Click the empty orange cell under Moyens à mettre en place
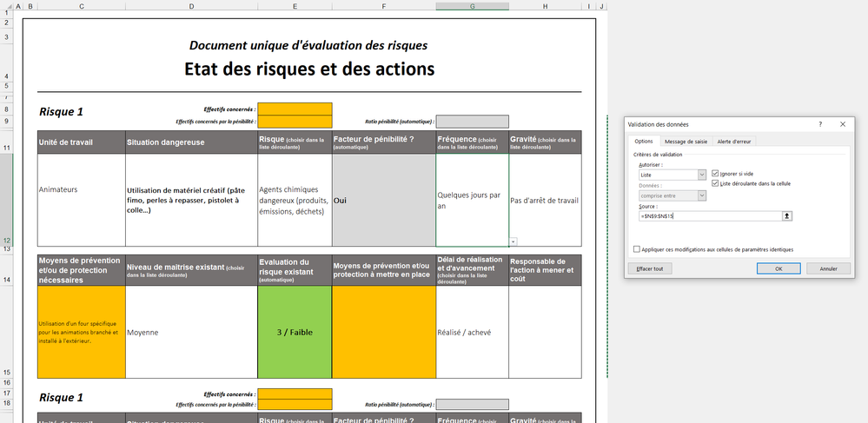 coord(384,332)
